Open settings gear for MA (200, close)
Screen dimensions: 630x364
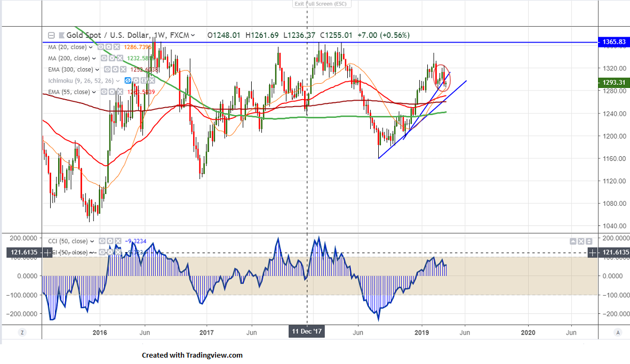click(x=111, y=58)
